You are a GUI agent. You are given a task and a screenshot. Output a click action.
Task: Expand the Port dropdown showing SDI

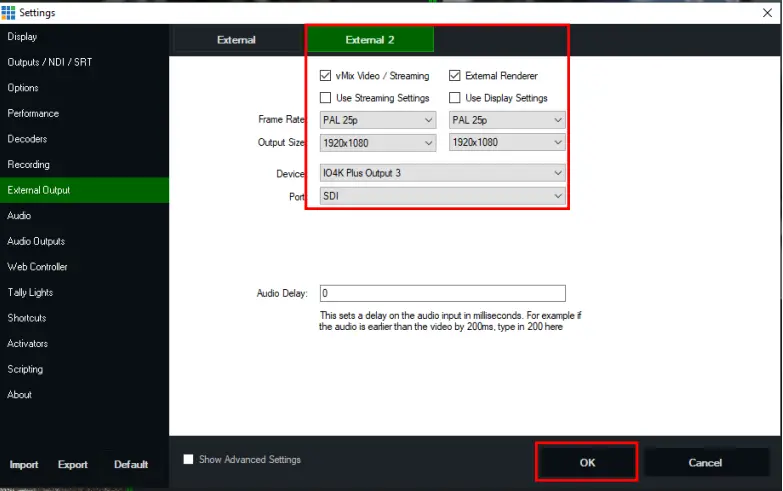[442, 196]
